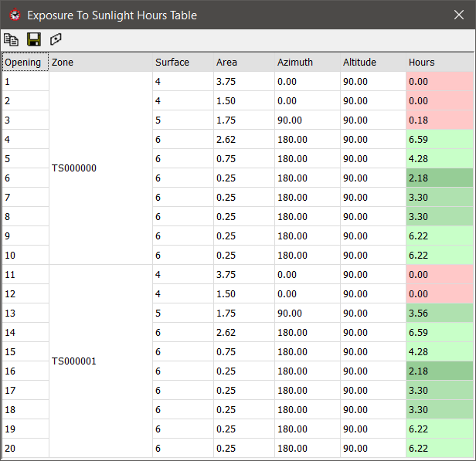Select the 3.56 hours cell for opening 13
This screenshot has width=476, height=461.
[x=439, y=314]
